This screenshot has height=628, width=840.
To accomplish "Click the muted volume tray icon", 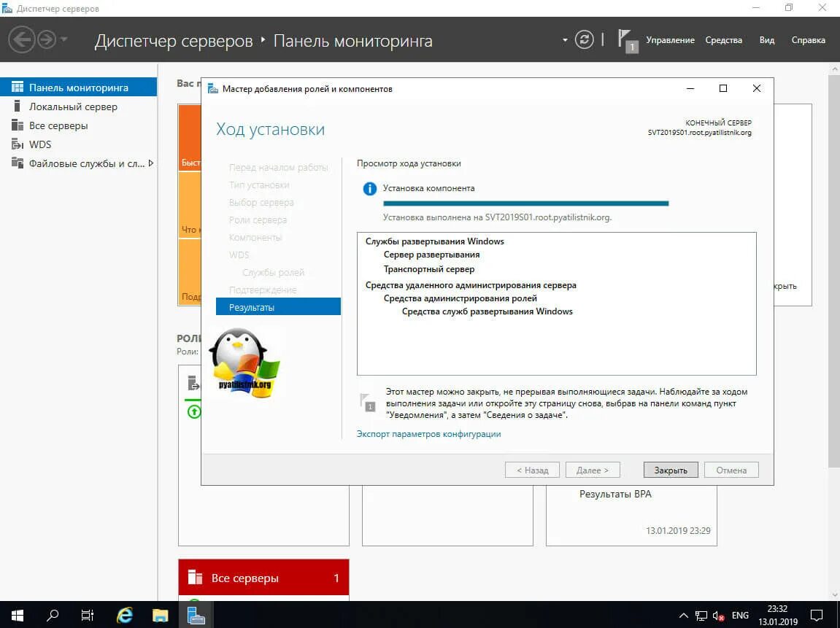I will point(719,616).
